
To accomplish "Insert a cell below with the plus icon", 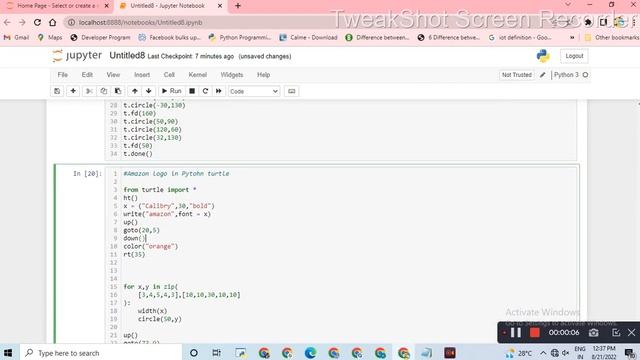I will pos(73,91).
